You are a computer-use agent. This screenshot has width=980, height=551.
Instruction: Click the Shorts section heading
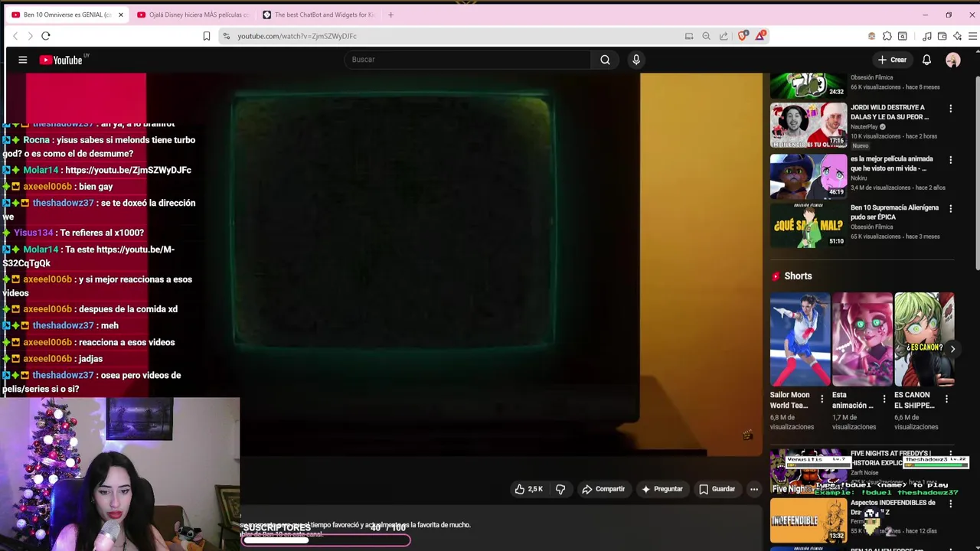(x=798, y=276)
